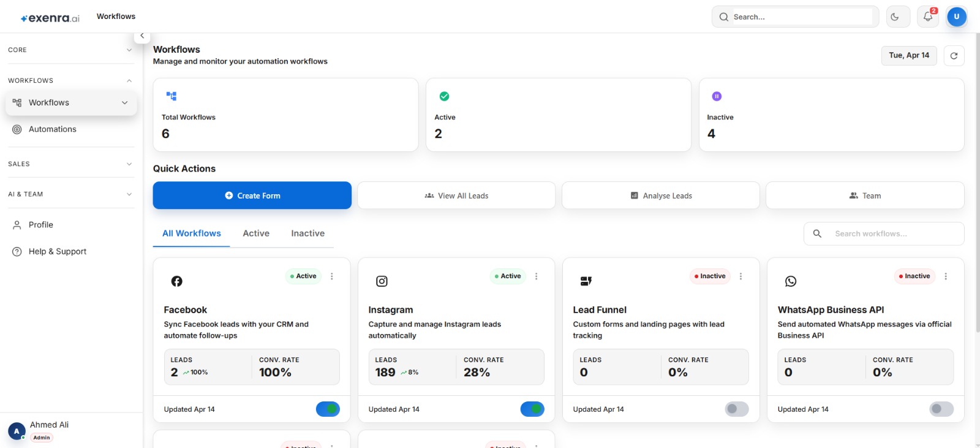This screenshot has height=448, width=980.
Task: Focus the Search workflows field
Action: point(884,233)
